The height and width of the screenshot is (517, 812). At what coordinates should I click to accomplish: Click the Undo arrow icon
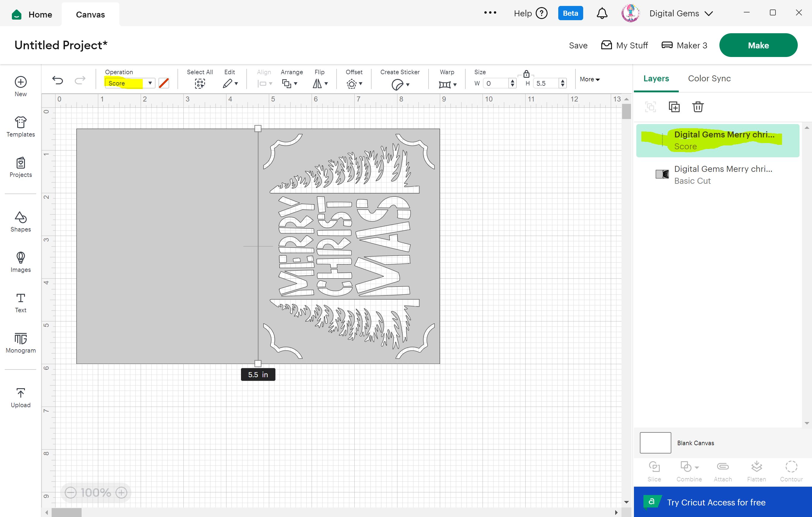coord(58,80)
